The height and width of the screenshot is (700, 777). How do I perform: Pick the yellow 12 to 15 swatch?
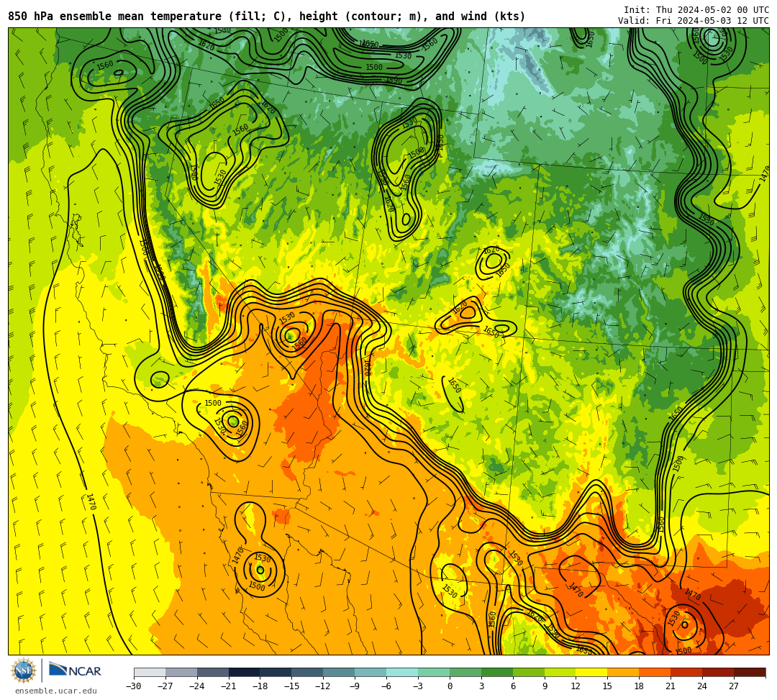pyautogui.click(x=592, y=672)
